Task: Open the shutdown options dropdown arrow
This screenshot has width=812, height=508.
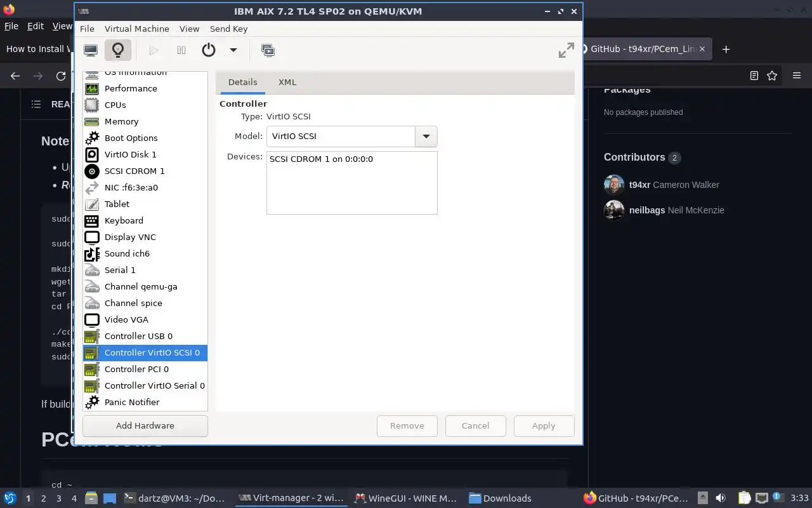Action: [x=233, y=50]
